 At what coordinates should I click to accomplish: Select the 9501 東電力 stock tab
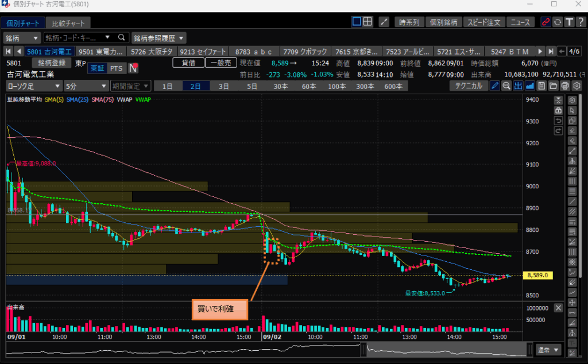[101, 52]
